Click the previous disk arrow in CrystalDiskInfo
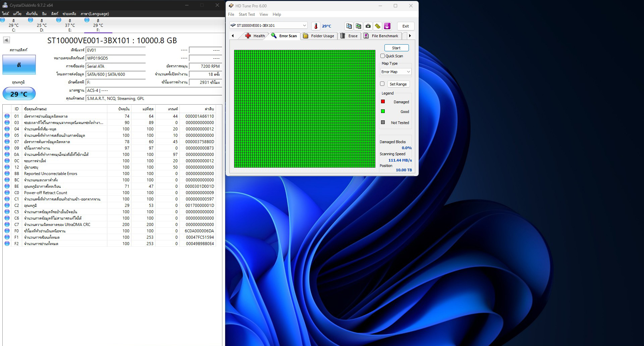Screen dimensions: 644x346 coord(6,40)
